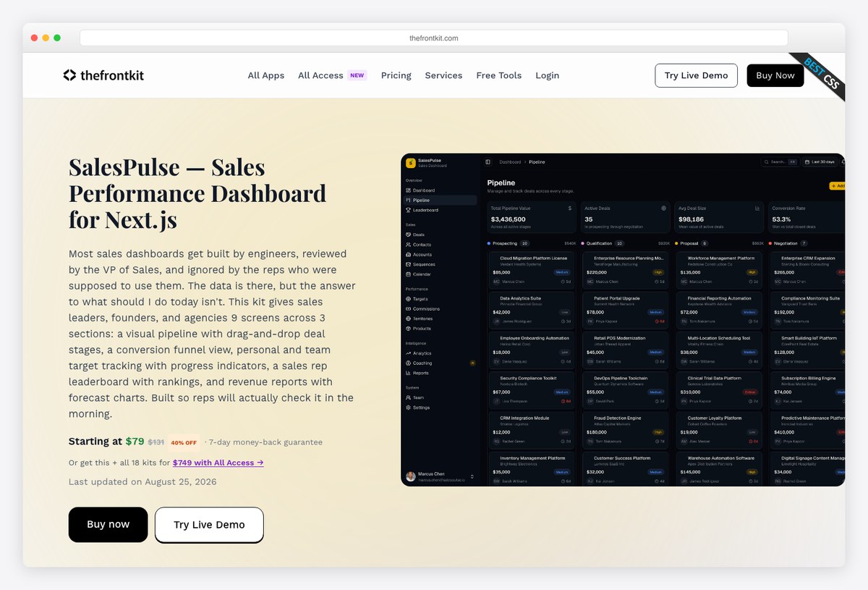This screenshot has width=868, height=590.
Task: Open Contacts icon in sidebar
Action: point(409,245)
